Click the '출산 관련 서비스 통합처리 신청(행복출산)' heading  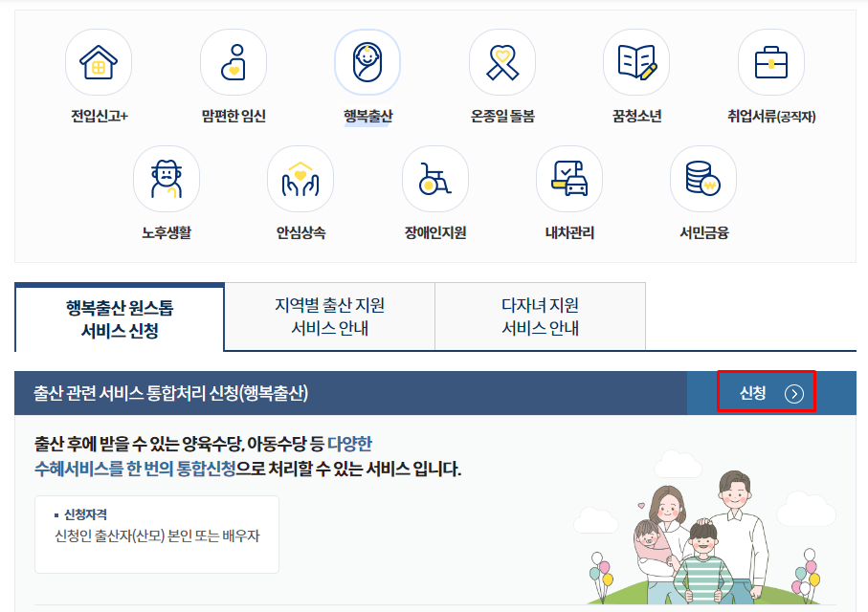tap(171, 393)
